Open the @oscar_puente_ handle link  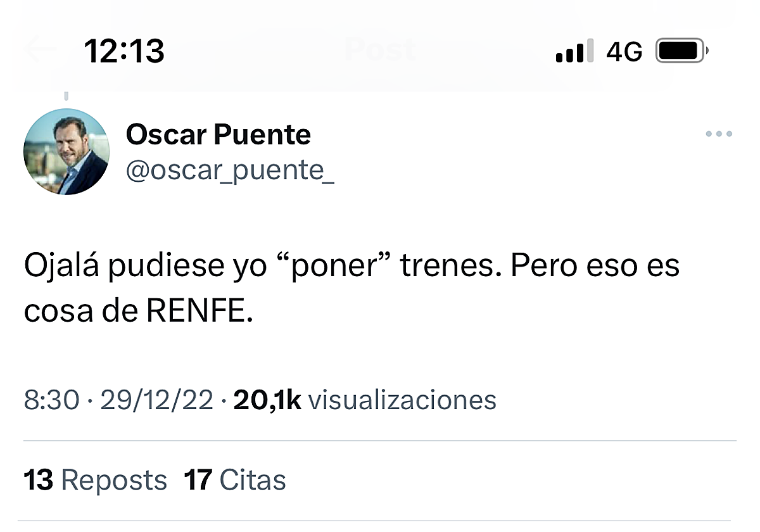pyautogui.click(x=230, y=171)
